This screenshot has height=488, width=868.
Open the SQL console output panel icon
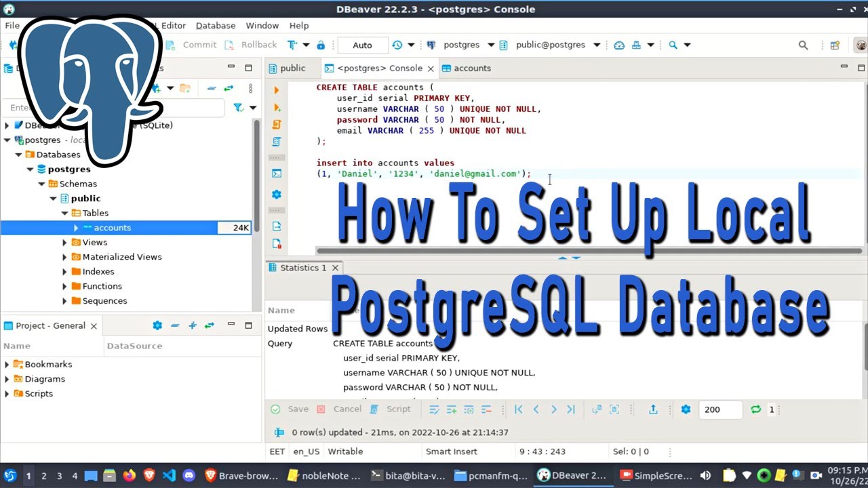pos(276,174)
